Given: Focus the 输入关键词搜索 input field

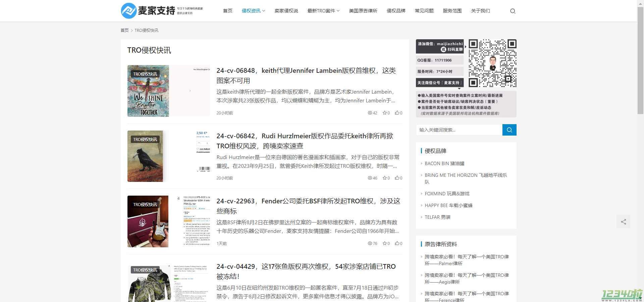Looking at the screenshot, I should [459, 130].
